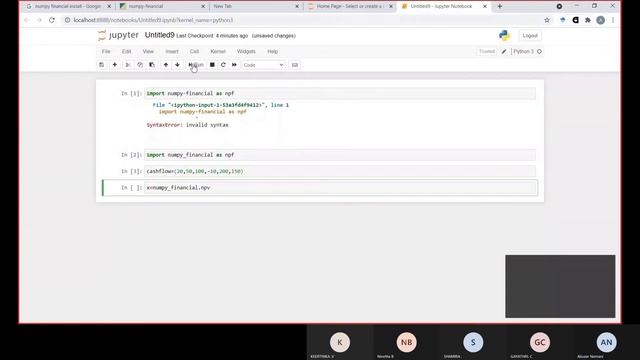640x360 pixels.
Task: Click the localhost address bar
Action: (x=302, y=20)
